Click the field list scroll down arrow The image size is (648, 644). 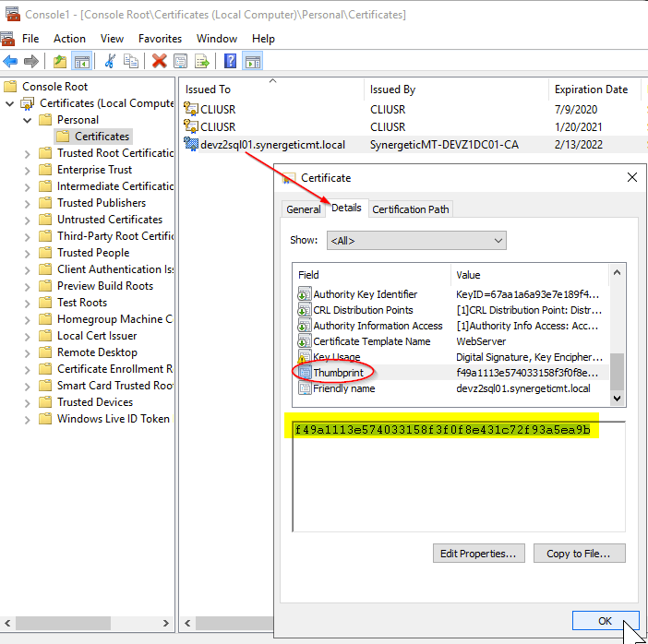617,399
